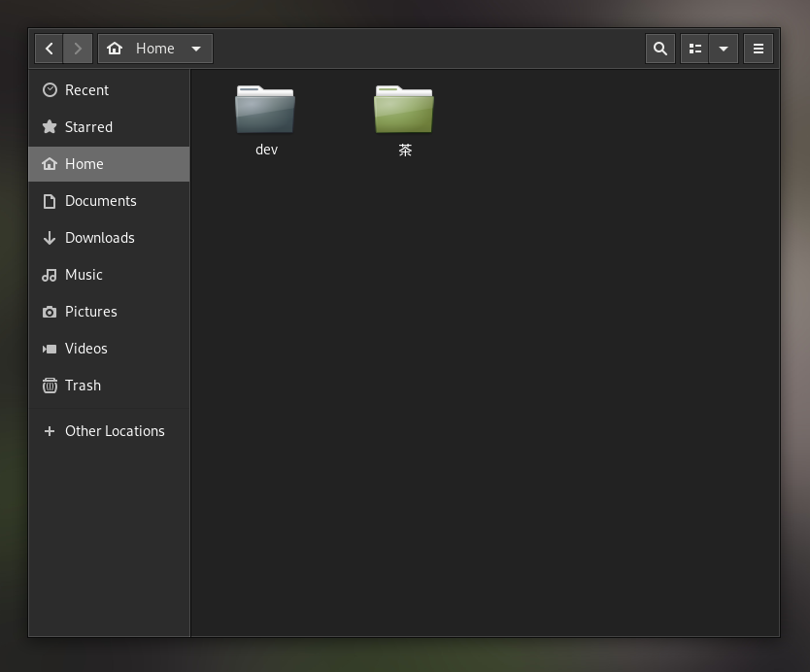Click the 茶 folder name label

[405, 151]
